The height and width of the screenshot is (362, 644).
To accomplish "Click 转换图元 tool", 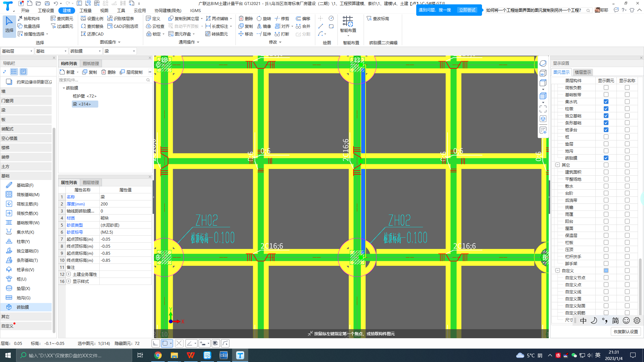I will click(216, 34).
